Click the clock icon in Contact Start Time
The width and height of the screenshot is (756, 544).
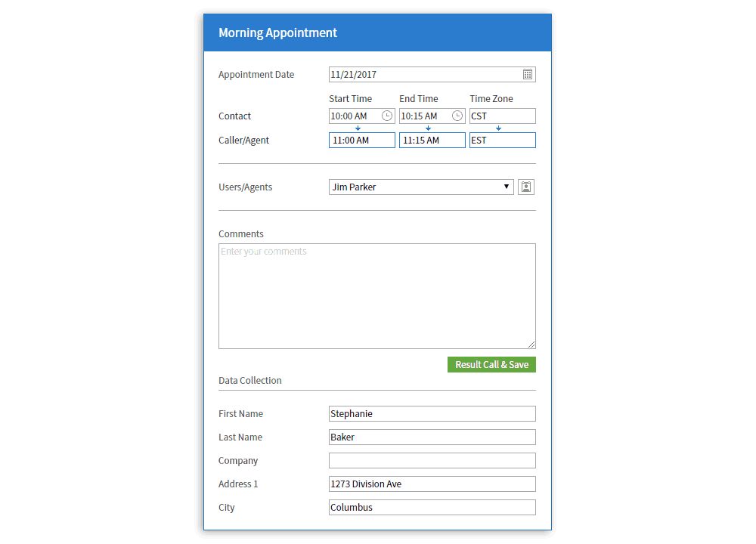click(387, 116)
